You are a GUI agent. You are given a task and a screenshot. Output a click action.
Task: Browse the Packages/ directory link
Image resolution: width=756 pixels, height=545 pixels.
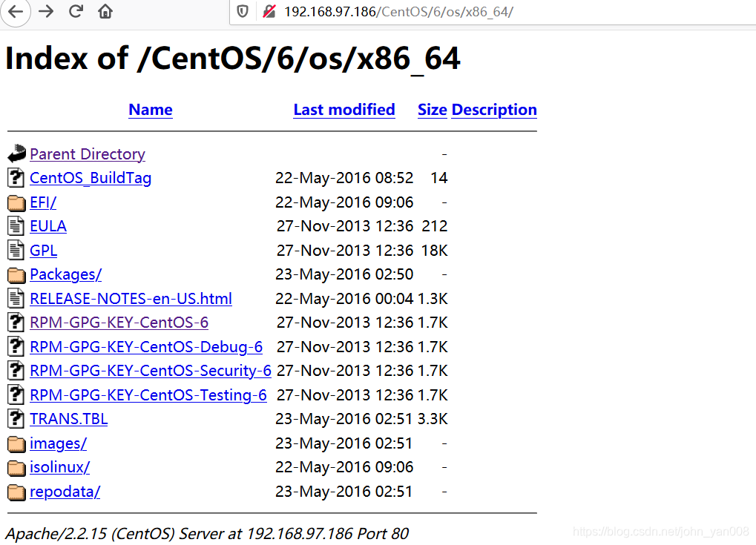pos(65,274)
